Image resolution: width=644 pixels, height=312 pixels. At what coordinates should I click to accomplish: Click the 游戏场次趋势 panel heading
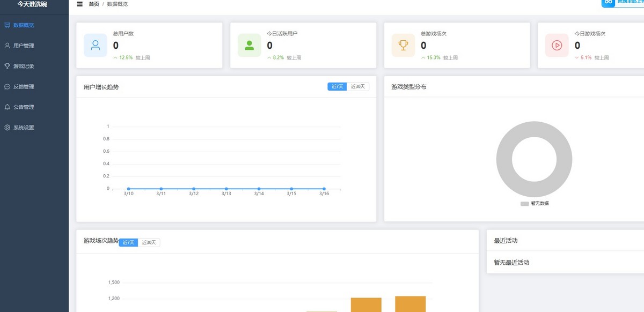101,241
